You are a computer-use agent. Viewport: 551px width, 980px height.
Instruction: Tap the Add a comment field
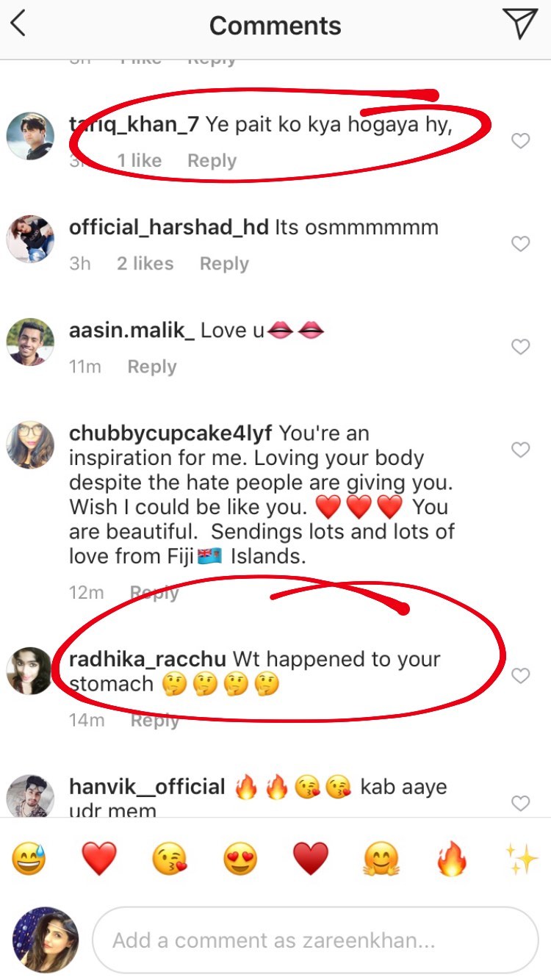tap(316, 940)
